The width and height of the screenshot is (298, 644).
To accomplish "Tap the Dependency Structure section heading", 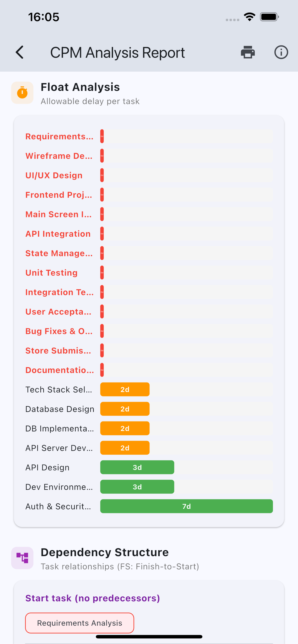I will (105, 552).
